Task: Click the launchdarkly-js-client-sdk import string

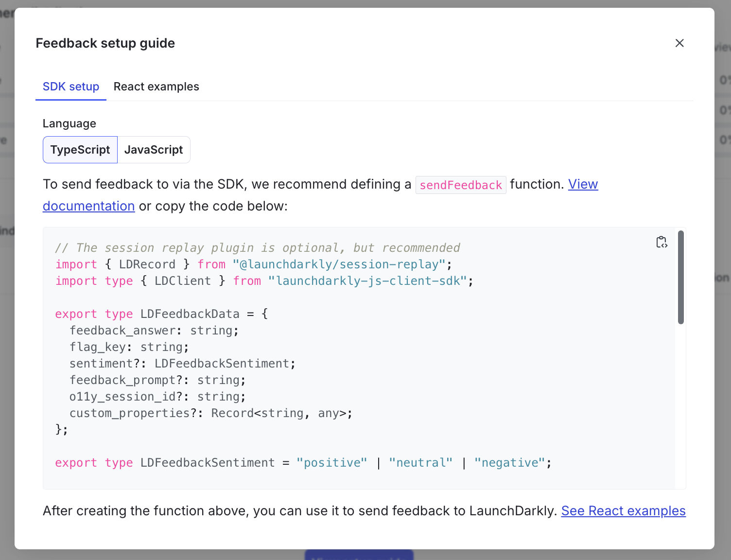Action: [x=367, y=280]
